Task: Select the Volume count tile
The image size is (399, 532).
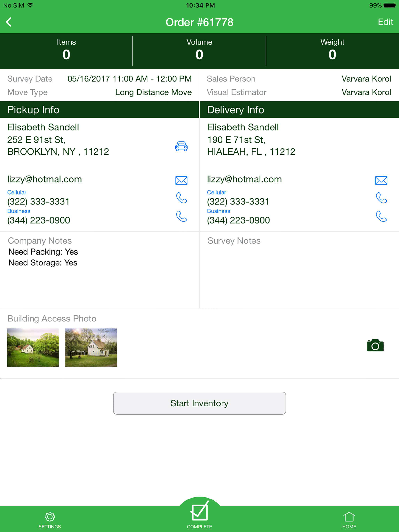Action: coord(199,51)
